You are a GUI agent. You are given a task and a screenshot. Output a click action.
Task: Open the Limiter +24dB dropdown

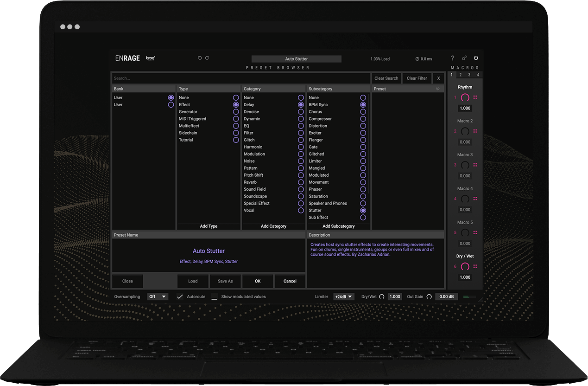(344, 297)
